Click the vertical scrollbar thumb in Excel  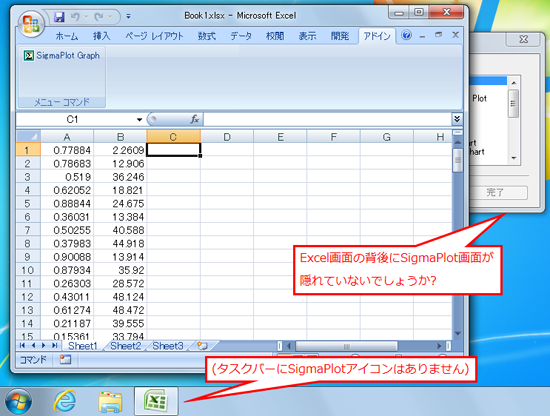coord(457,160)
